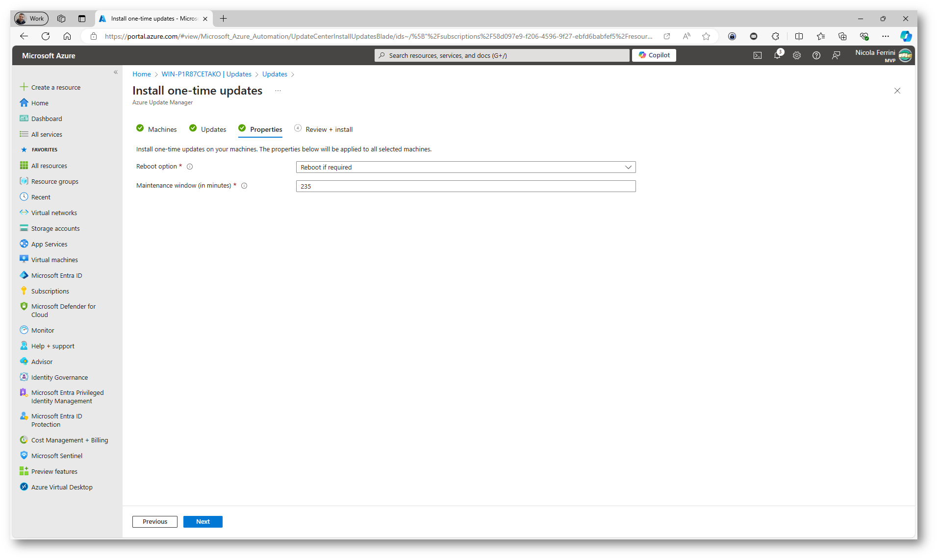The image size is (938, 560).
Task: Click the Microsoft Azure logo text
Action: pos(49,56)
